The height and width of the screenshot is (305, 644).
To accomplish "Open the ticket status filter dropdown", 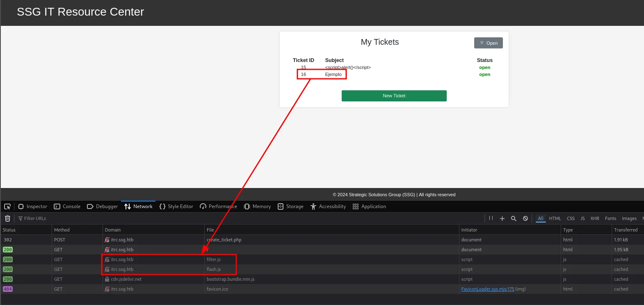I will (489, 43).
